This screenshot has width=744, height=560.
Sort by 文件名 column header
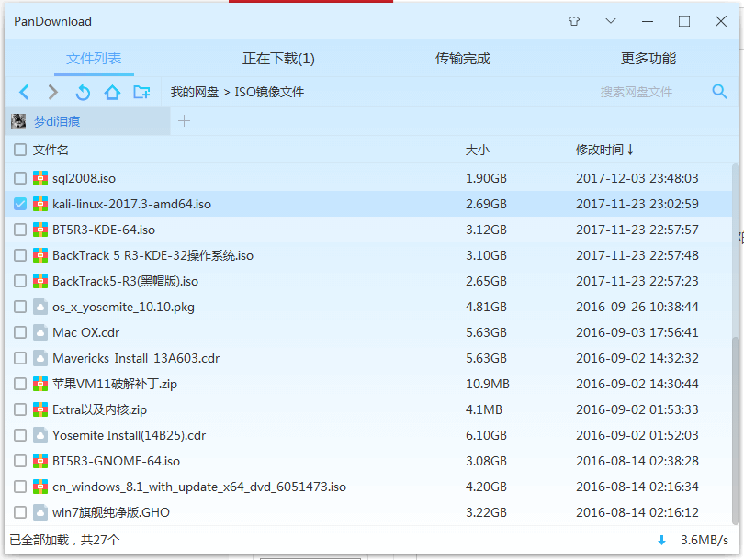tap(51, 150)
